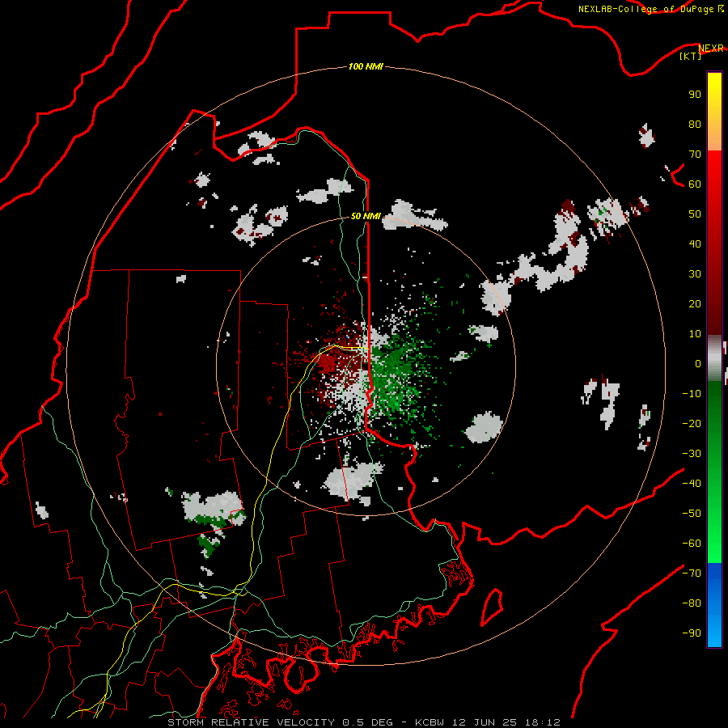This screenshot has width=728, height=728.
Task: Click the -70 scale label
Action: coord(692,574)
